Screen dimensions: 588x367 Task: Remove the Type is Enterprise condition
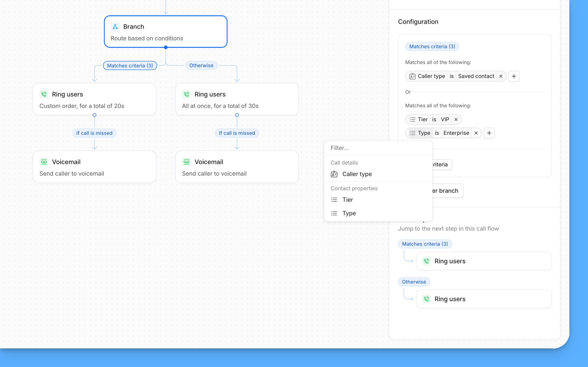pyautogui.click(x=476, y=133)
